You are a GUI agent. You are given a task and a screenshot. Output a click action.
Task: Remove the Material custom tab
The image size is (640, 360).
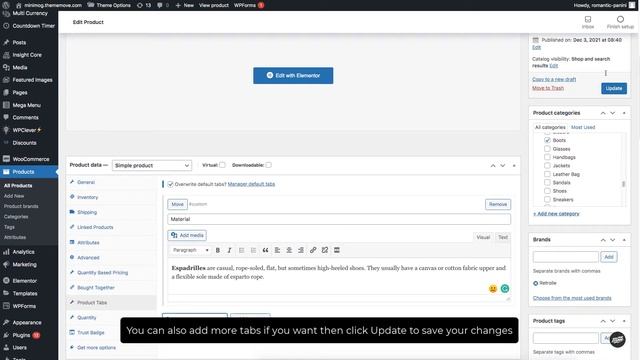(x=498, y=204)
